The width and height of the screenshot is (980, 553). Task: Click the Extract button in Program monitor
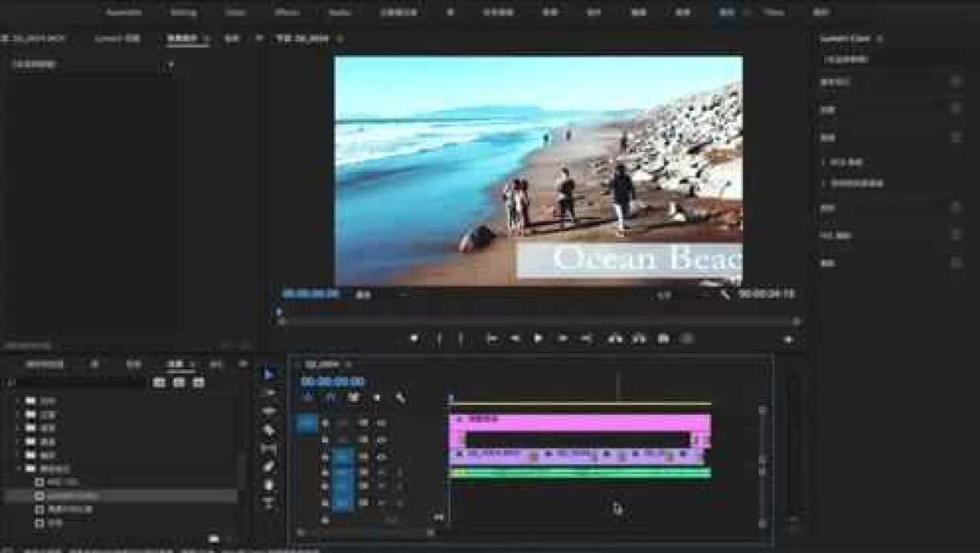[x=639, y=338]
